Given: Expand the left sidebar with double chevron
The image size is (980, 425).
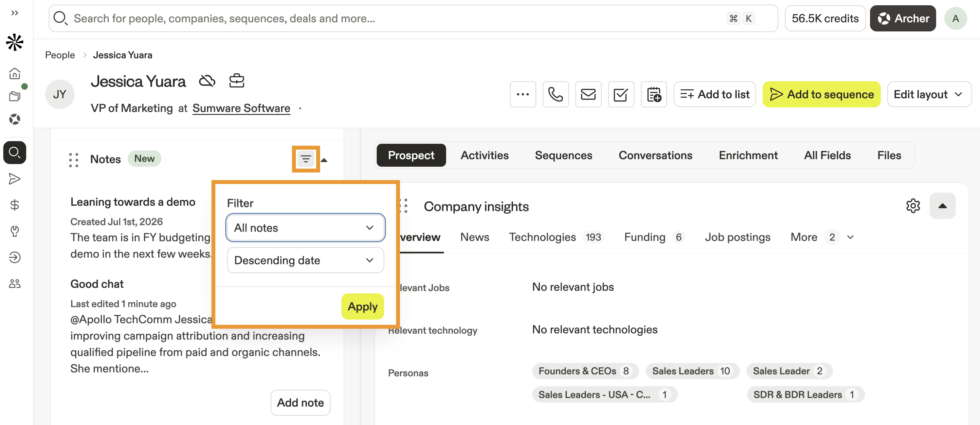Looking at the screenshot, I should click(x=14, y=13).
